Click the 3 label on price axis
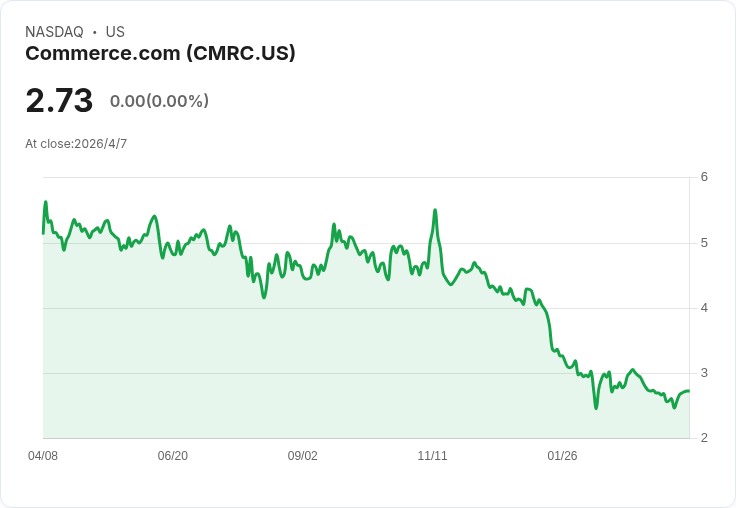This screenshot has height=508, width=736. point(704,373)
